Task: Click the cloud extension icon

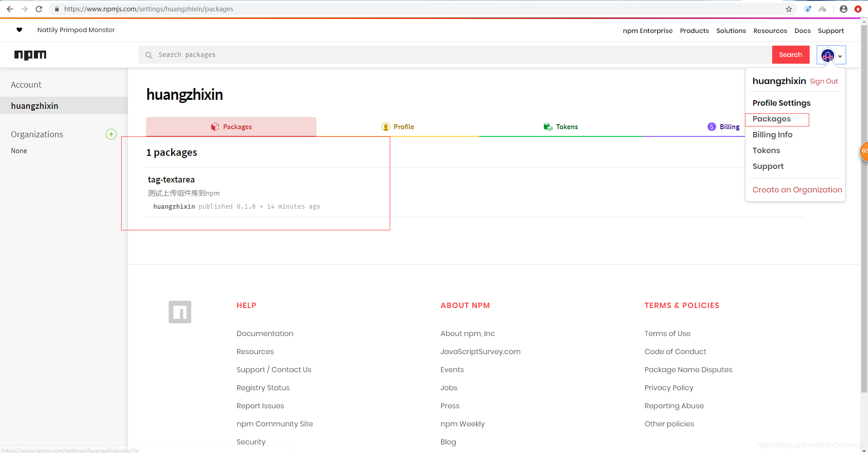Action: 822,9
